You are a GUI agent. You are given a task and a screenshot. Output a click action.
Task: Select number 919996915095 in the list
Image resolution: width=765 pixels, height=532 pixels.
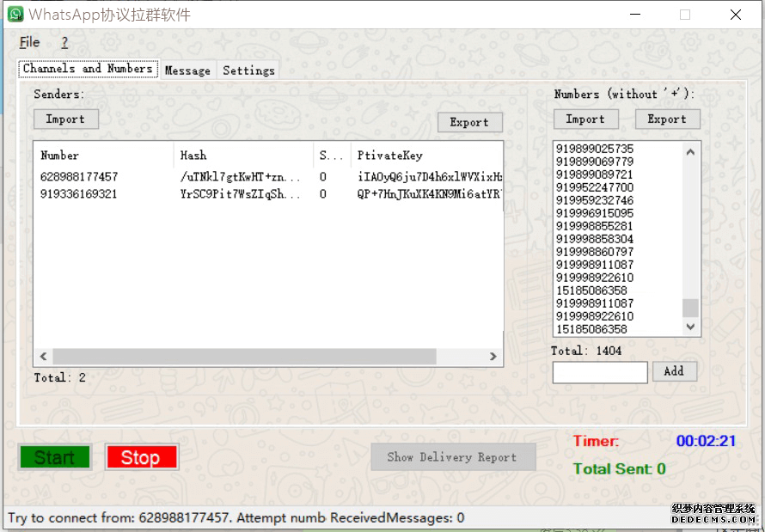click(595, 213)
